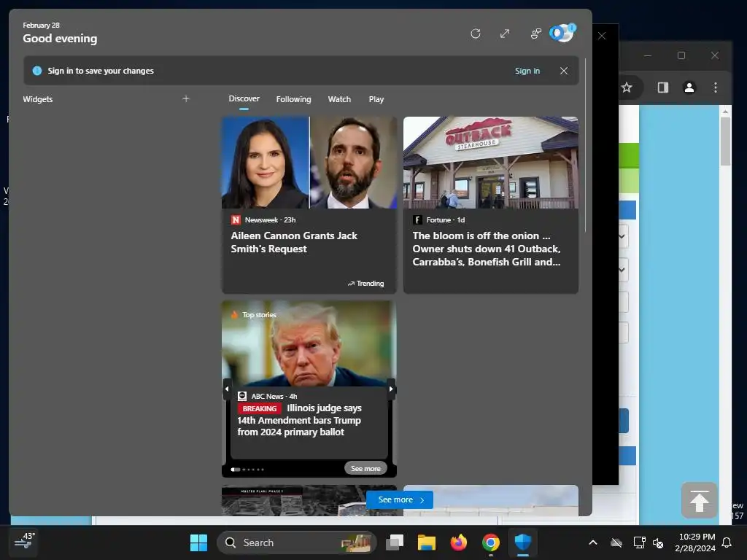Click the taskbar Search box
The image size is (747, 560).
pos(296,542)
